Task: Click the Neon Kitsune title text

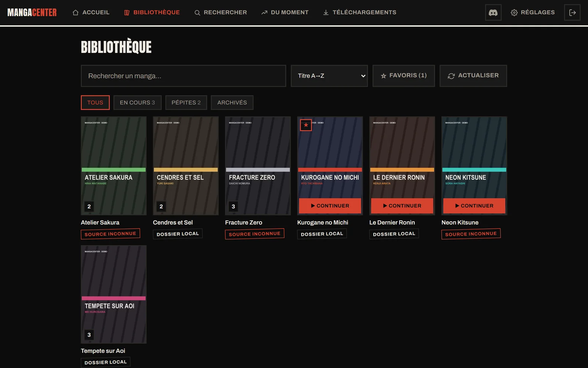Action: point(460,223)
